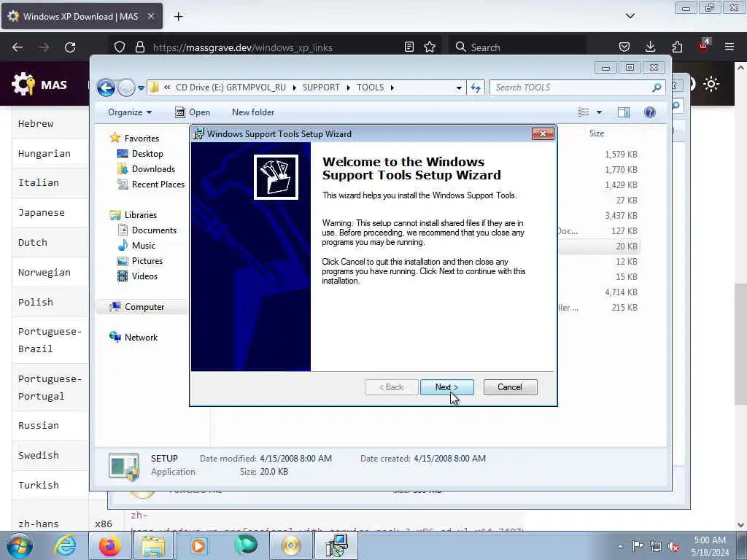This screenshot has width=747, height=560.
Task: Sort files by the Size column
Action: pos(597,134)
